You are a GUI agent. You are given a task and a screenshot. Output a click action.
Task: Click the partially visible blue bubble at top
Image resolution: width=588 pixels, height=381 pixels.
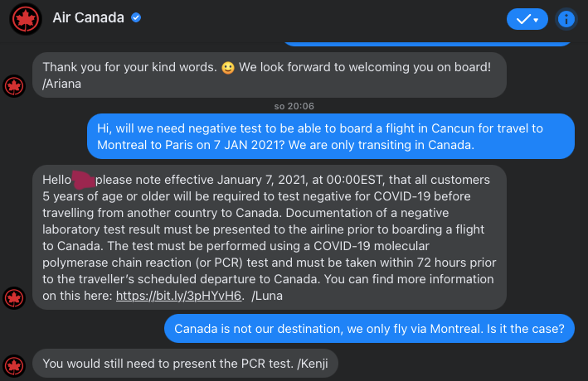coord(428,42)
